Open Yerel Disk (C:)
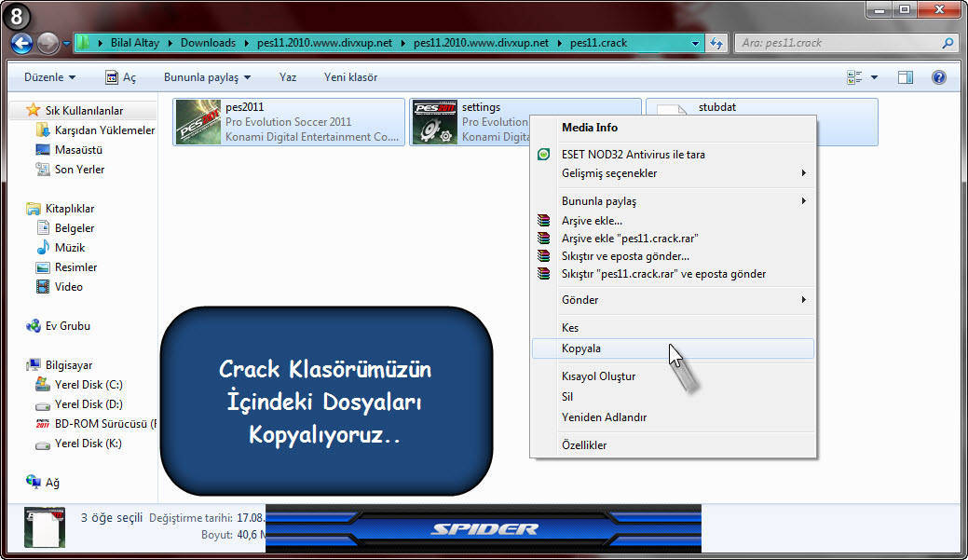This screenshot has height=560, width=968. click(x=79, y=385)
